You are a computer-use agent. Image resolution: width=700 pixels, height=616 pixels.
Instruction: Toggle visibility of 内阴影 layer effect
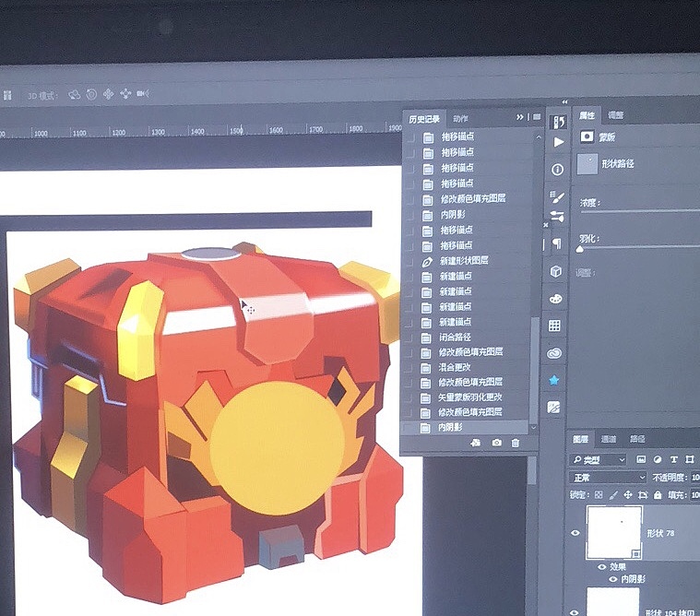coord(613,579)
